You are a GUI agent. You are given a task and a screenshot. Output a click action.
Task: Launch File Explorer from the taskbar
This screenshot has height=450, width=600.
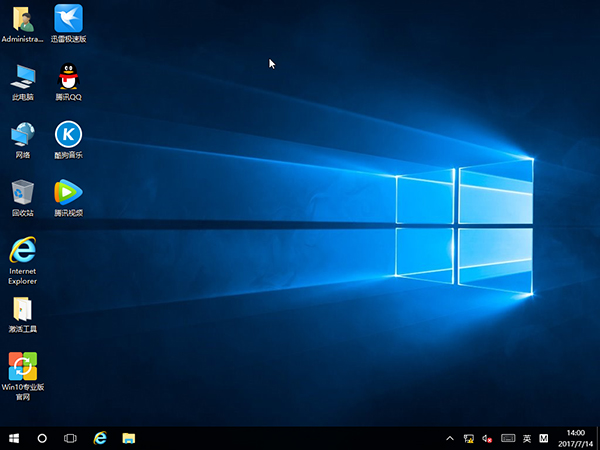(129, 438)
